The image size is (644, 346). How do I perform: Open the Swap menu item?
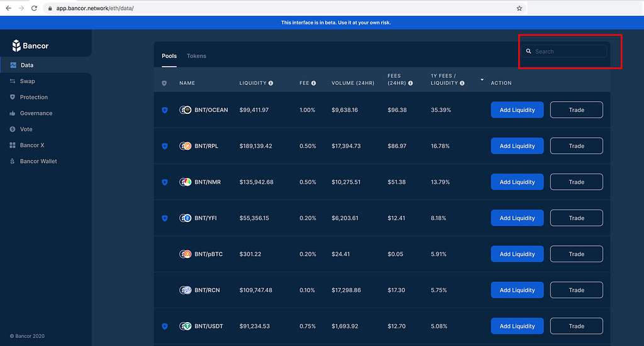tap(28, 81)
